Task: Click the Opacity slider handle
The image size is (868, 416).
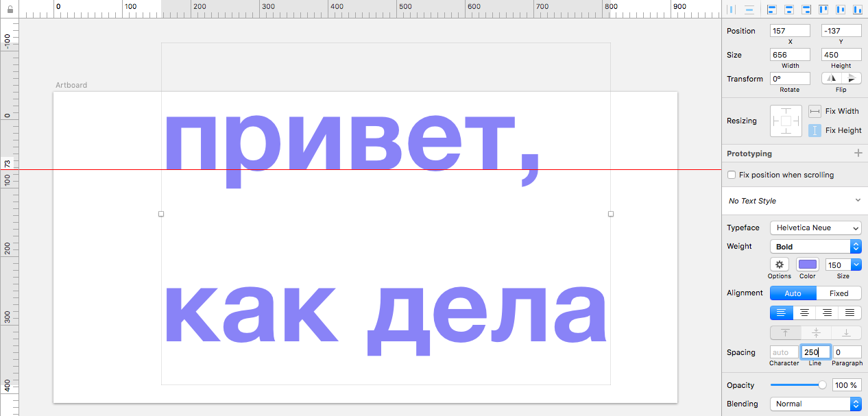Action: (x=822, y=385)
